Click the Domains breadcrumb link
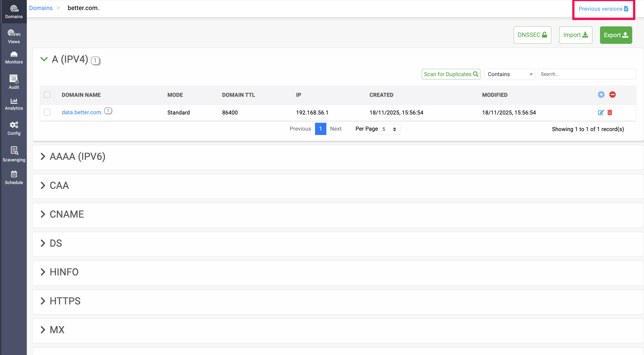 [x=41, y=8]
